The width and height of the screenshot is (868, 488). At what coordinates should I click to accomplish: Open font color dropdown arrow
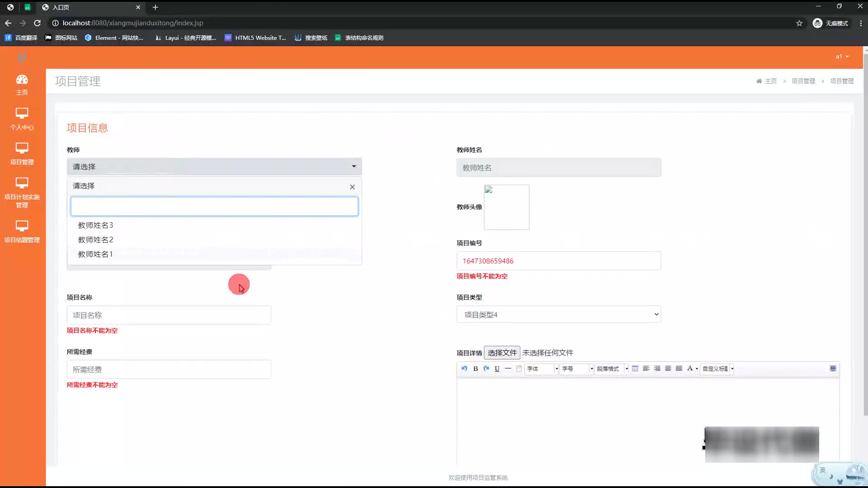[x=697, y=369]
